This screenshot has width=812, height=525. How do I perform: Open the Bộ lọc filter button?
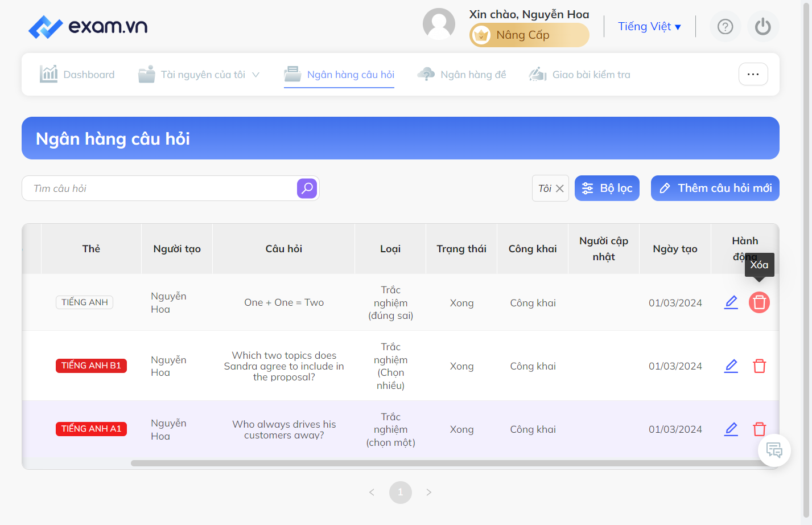[x=607, y=188]
